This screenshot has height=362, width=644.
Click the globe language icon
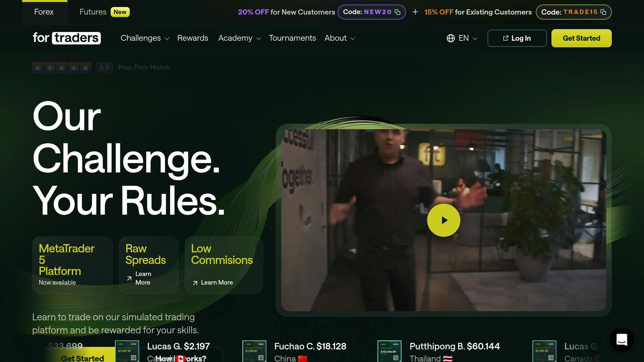click(x=451, y=38)
